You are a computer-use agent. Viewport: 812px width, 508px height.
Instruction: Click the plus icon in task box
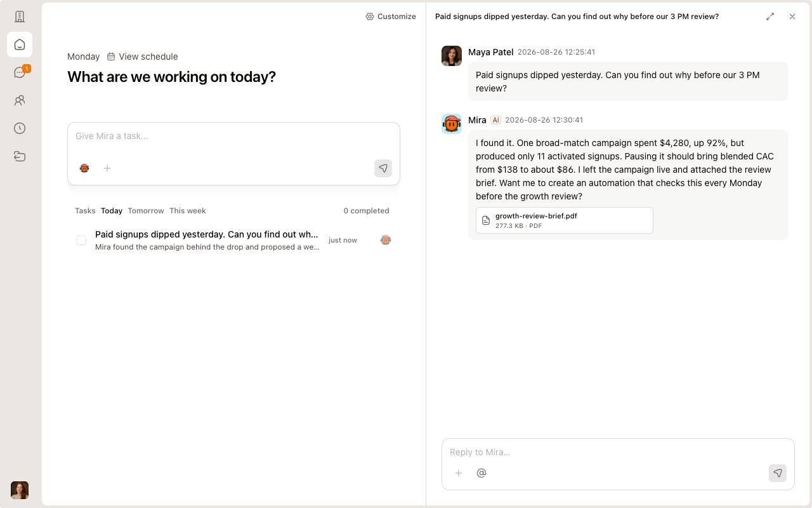107,168
